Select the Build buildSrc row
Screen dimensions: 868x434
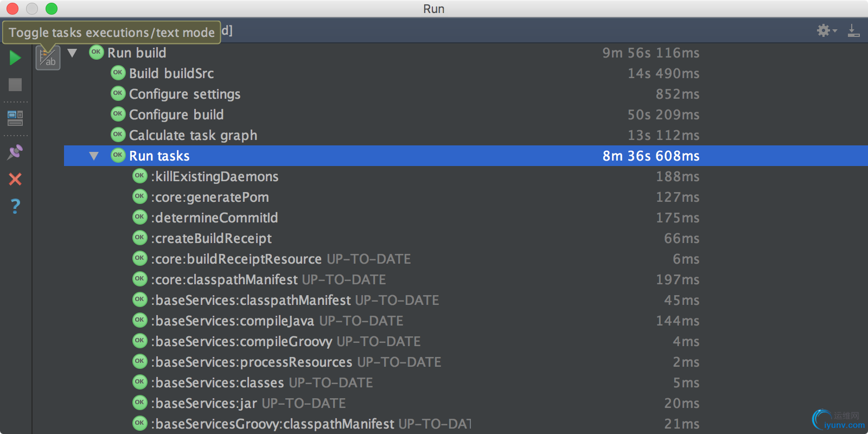171,73
